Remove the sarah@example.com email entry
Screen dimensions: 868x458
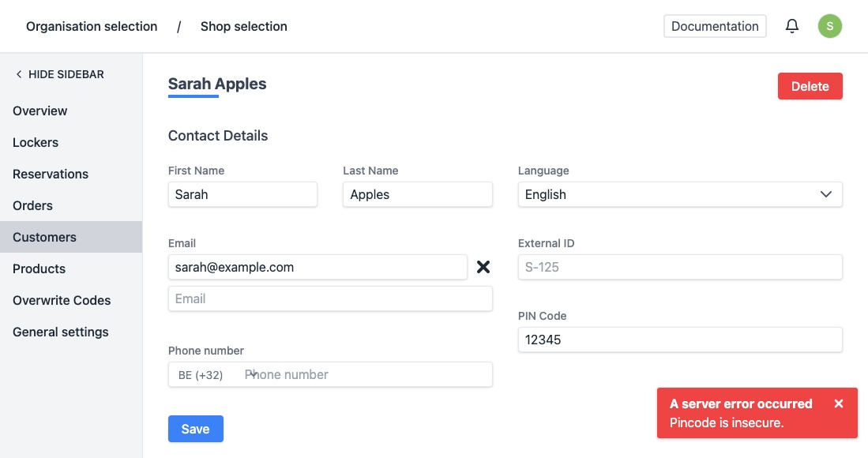click(483, 267)
